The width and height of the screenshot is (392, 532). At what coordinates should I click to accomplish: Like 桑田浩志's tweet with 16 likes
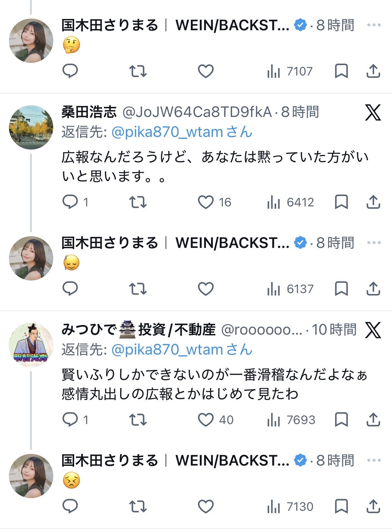click(x=206, y=202)
